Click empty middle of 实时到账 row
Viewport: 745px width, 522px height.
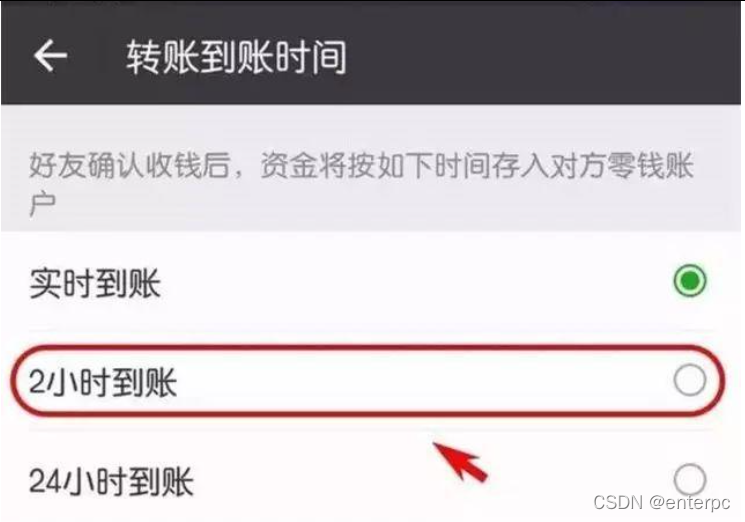(x=413, y=283)
